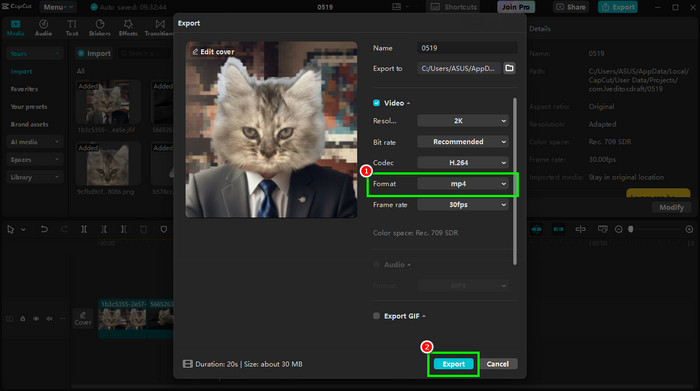Select Favorites in the sidebar
700x391 pixels.
point(24,89)
